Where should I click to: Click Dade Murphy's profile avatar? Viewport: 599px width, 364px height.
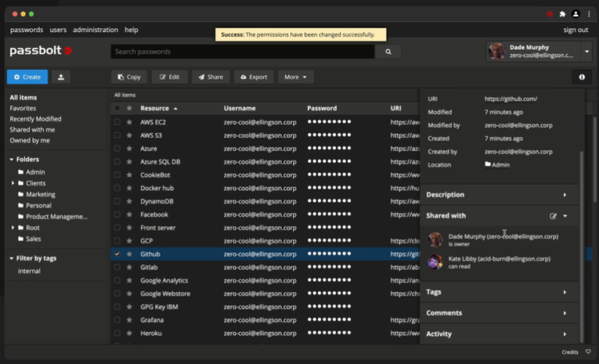pyautogui.click(x=496, y=51)
